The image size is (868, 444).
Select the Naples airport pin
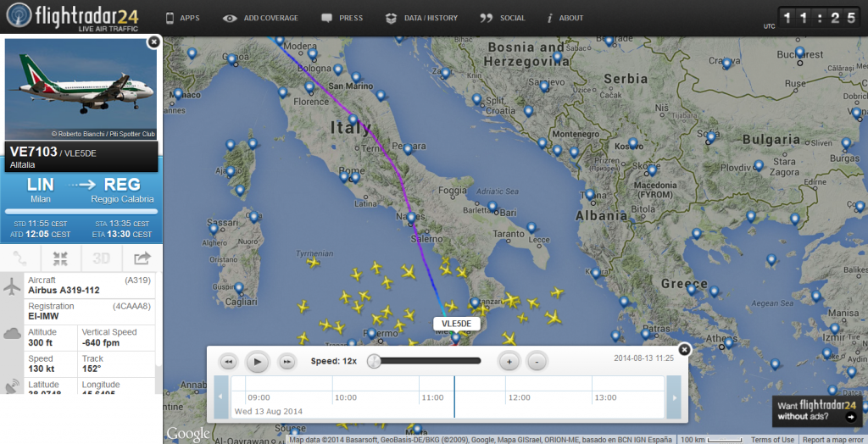pyautogui.click(x=411, y=218)
